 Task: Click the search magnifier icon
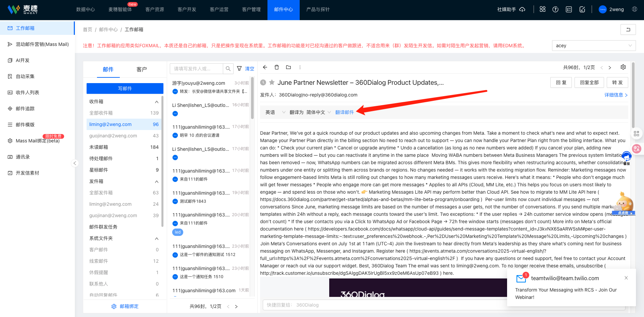[228, 69]
